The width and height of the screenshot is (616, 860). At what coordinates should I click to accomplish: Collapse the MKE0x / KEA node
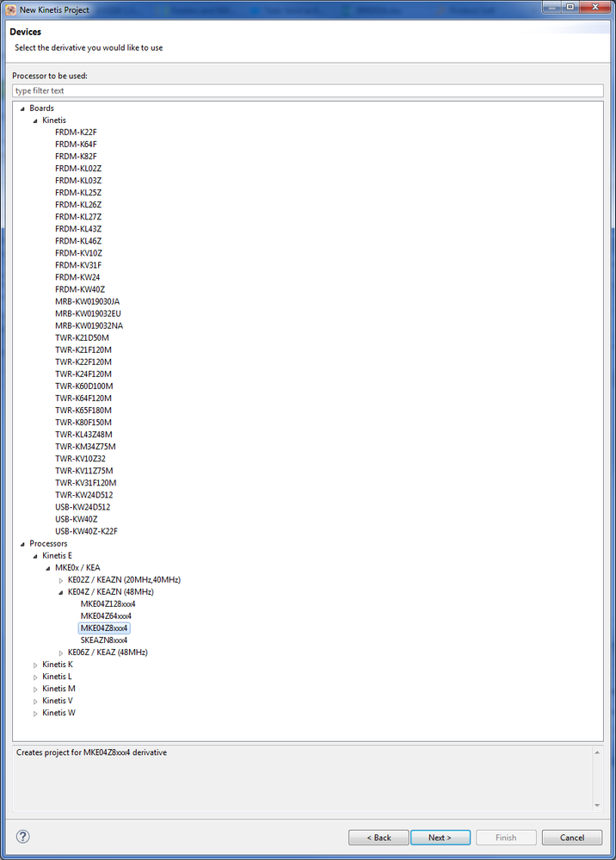click(x=47, y=568)
